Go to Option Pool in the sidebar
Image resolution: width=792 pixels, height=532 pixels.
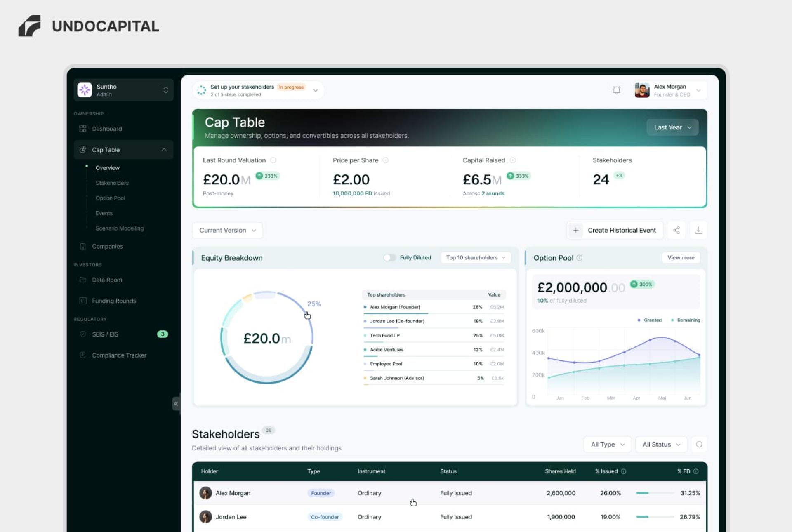click(110, 198)
